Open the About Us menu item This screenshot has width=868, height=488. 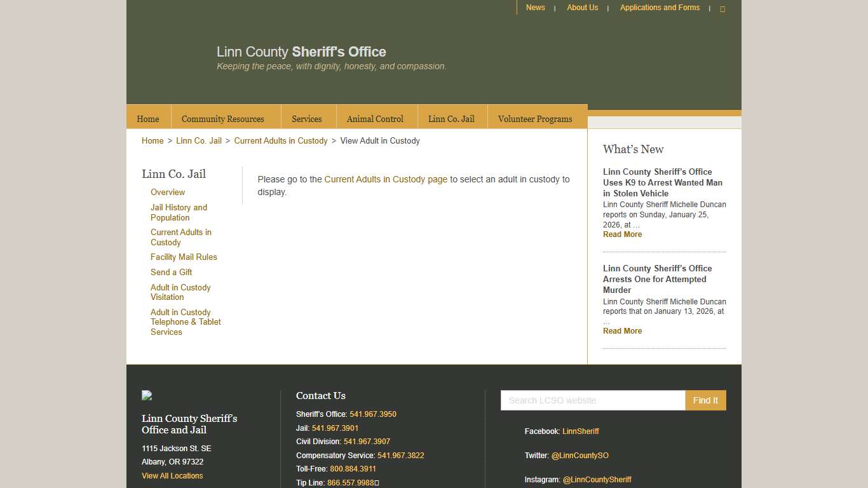pos(582,8)
